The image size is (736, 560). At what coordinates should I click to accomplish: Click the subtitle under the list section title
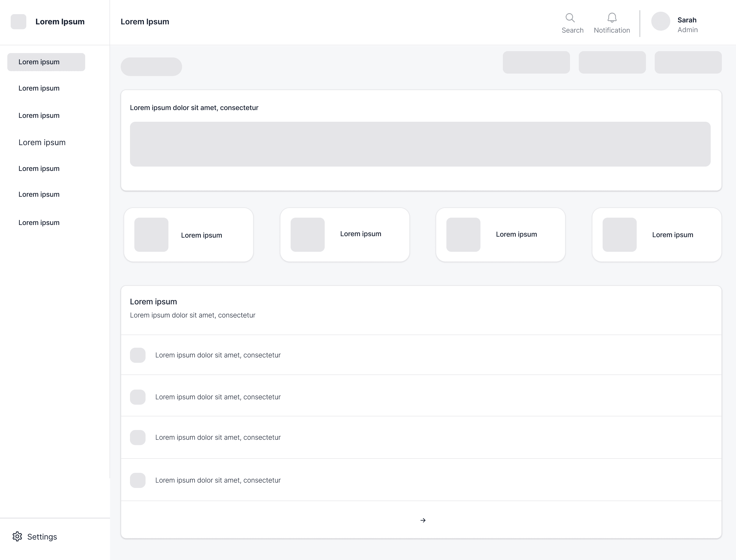pyautogui.click(x=193, y=315)
